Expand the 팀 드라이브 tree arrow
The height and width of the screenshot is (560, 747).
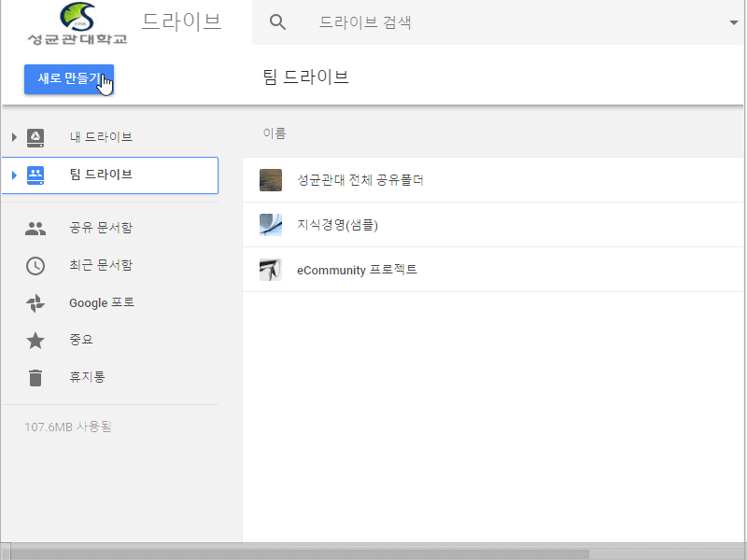pos(14,175)
